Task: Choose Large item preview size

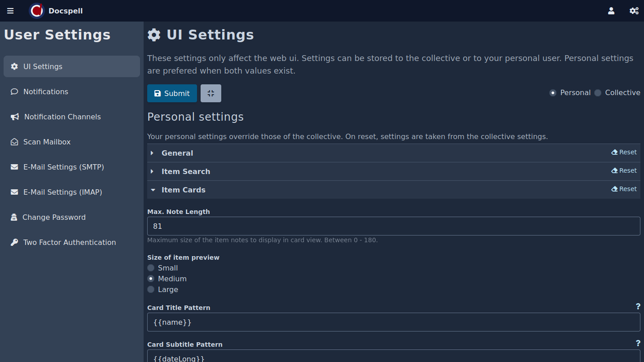Action: (x=151, y=290)
